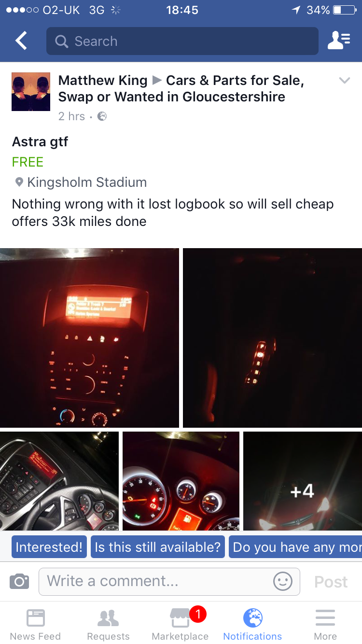This screenshot has width=362, height=644.
Task: Tap the globe privacy icon under poster name
Action: click(x=102, y=116)
